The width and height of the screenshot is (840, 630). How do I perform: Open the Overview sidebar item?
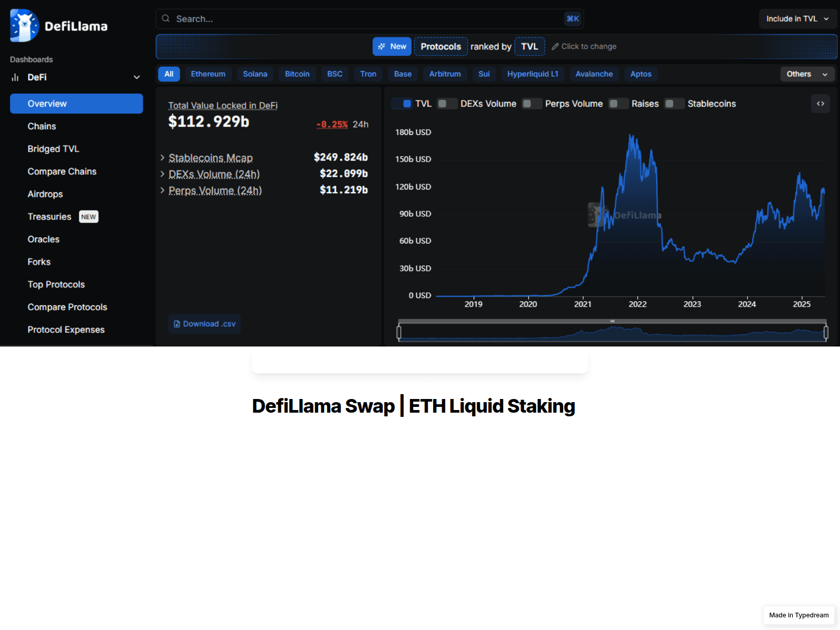click(77, 103)
